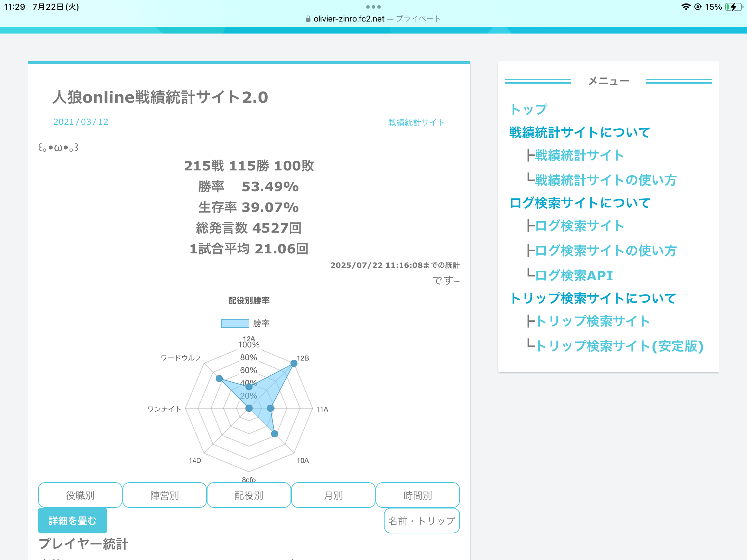Toggle the 勝率 legend color box
This screenshot has height=560, width=747.
click(235, 323)
